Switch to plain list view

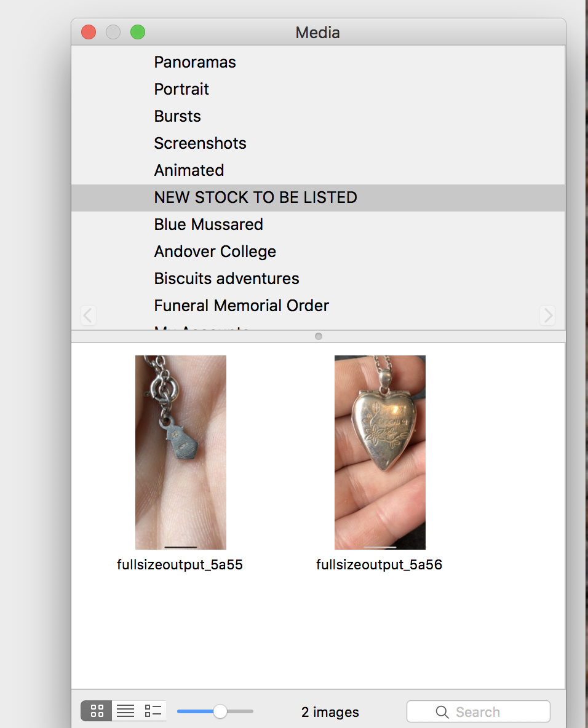[x=125, y=711]
